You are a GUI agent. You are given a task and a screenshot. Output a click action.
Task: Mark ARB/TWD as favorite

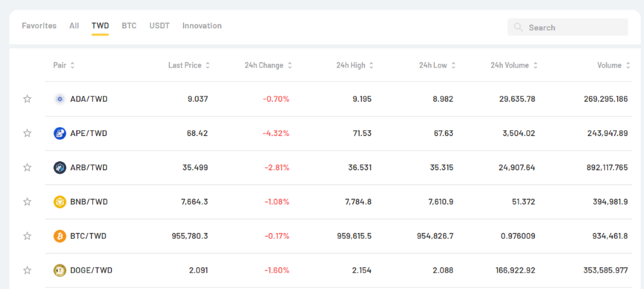pyautogui.click(x=27, y=168)
